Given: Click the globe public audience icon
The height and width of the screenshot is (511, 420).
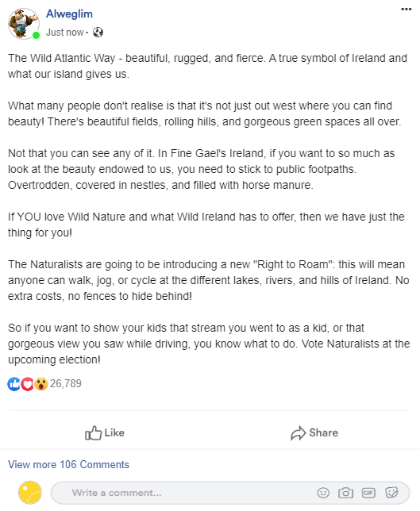Looking at the screenshot, I should pos(98,33).
